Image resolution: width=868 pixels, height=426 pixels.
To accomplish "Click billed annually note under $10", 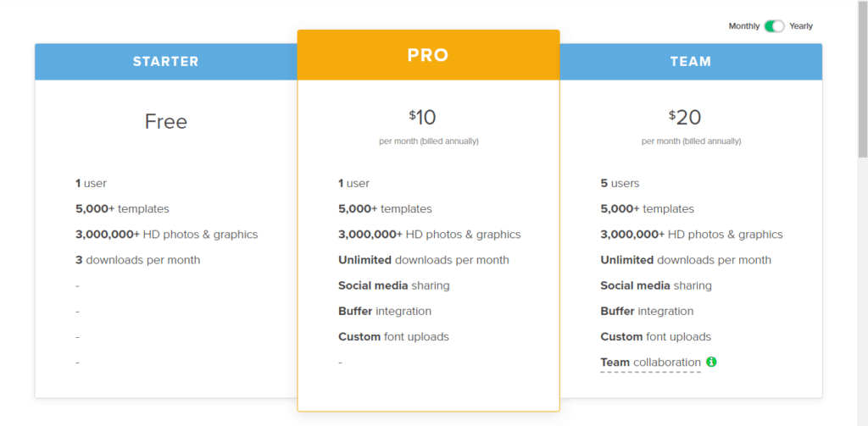I will (429, 141).
